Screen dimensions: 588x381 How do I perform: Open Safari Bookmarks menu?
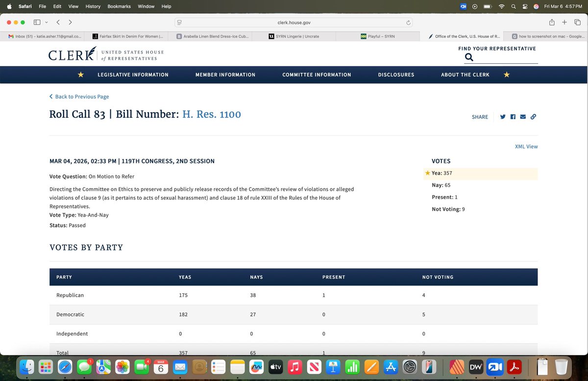click(x=119, y=6)
